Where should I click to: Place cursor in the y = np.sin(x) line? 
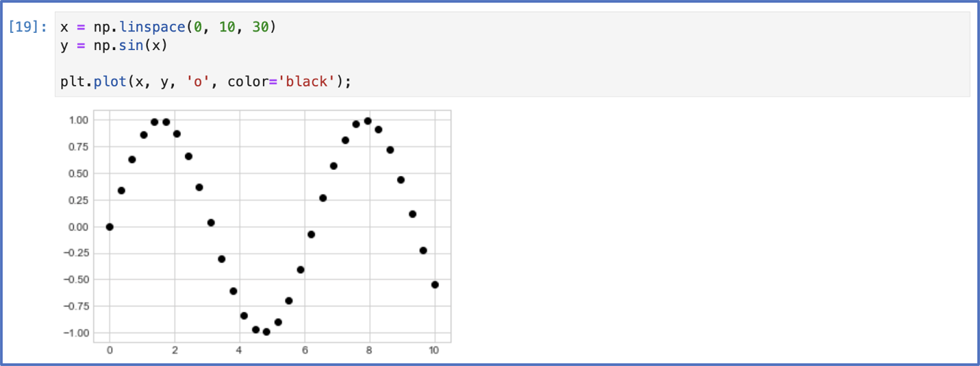pyautogui.click(x=114, y=46)
